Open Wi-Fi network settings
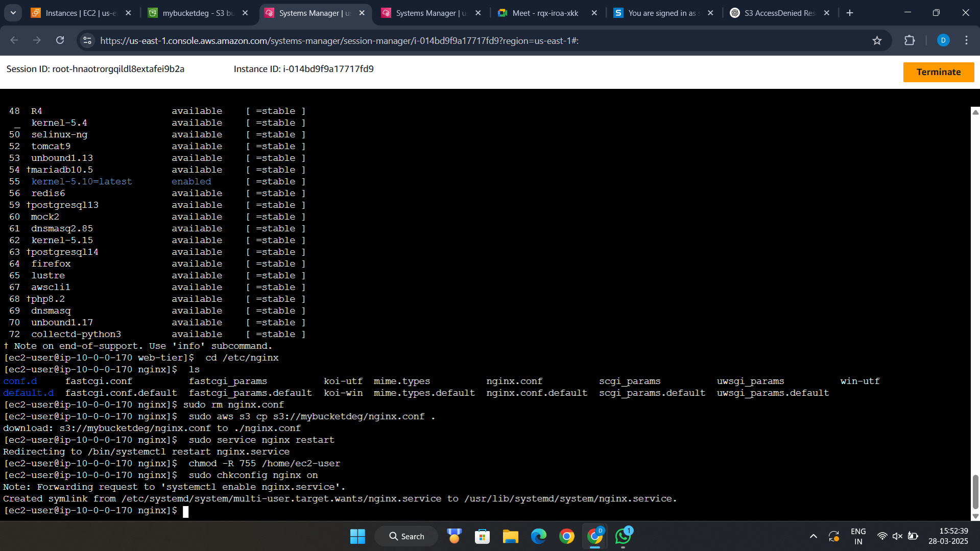 click(x=882, y=536)
